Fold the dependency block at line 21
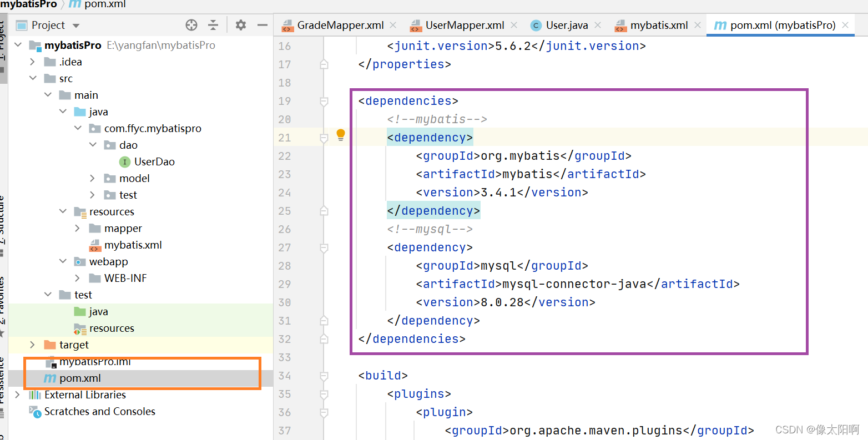This screenshot has width=868, height=440. pos(324,138)
